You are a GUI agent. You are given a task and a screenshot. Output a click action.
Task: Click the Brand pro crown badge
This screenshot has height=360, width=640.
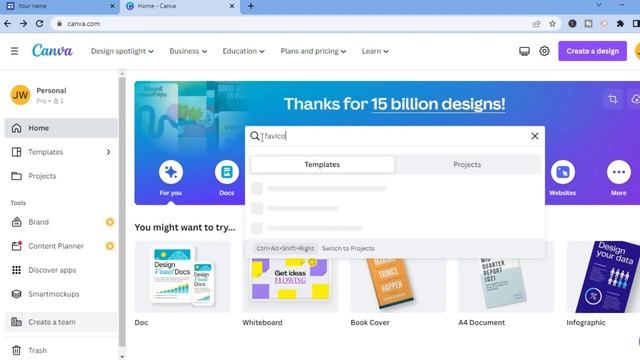coord(110,222)
